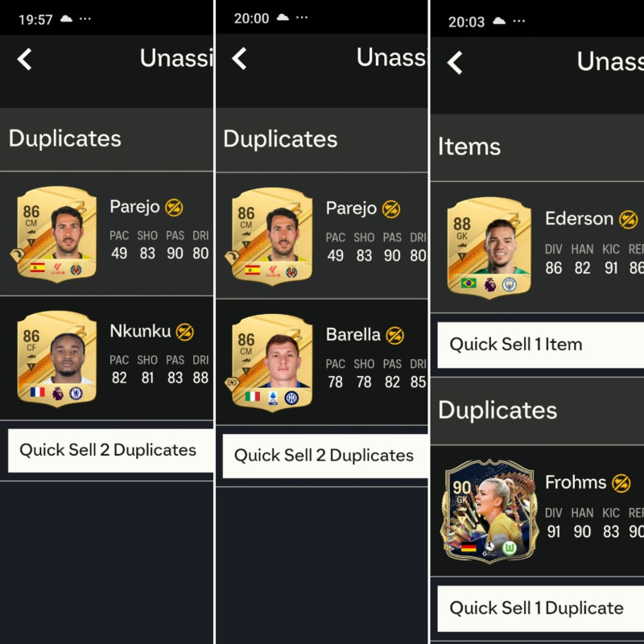The image size is (644, 644).
Task: Select Parejo row name in left panel
Action: click(x=134, y=206)
